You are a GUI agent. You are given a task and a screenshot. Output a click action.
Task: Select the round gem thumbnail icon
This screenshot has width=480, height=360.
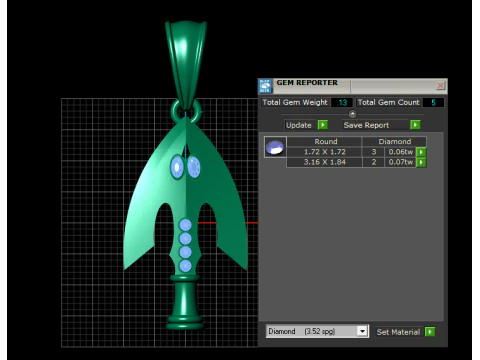pyautogui.click(x=275, y=147)
